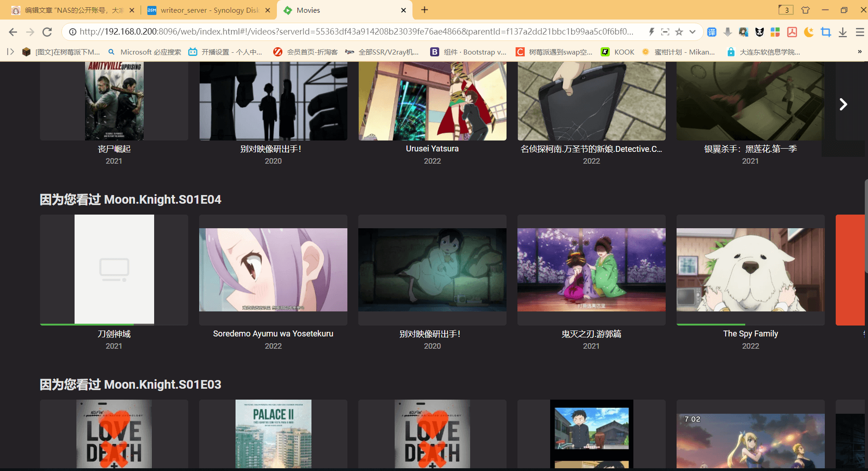Click the lightning speed-mode icon in address bar
The image size is (868, 471).
click(x=651, y=32)
